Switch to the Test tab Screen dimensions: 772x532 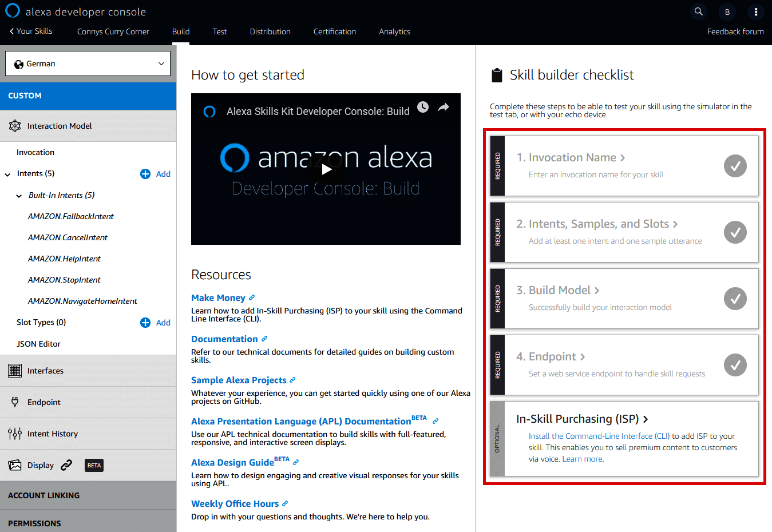coord(220,31)
